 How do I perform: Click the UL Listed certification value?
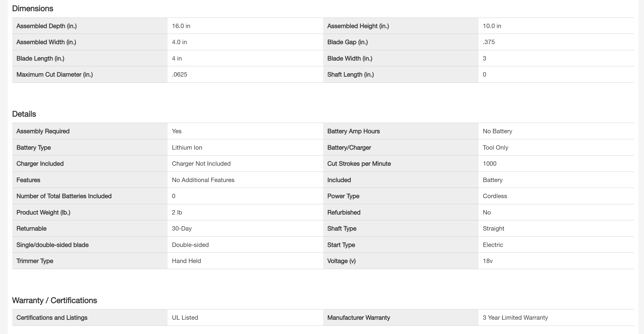tap(185, 318)
